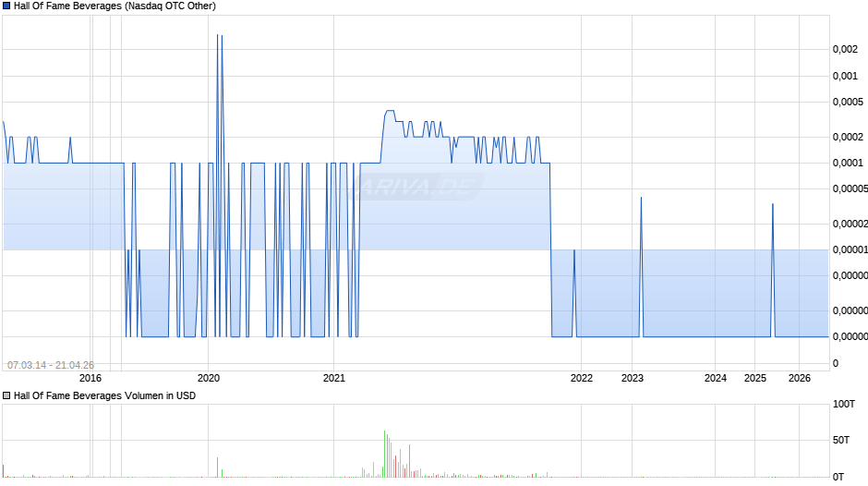Click the Hall Of Fame Beverages Volumen in USD title
Viewport: 868px width, 486px height.
point(104,395)
